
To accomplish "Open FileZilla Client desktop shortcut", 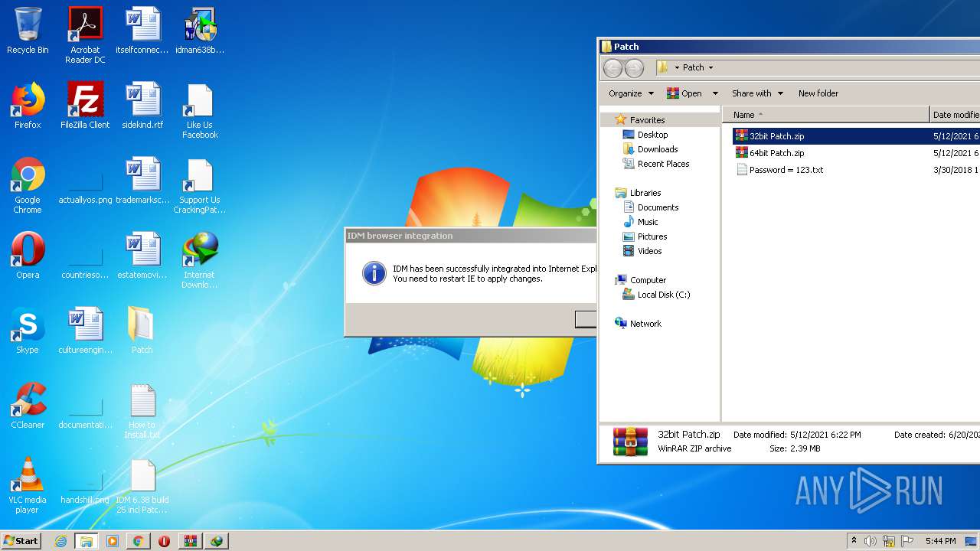I will pos(85,106).
